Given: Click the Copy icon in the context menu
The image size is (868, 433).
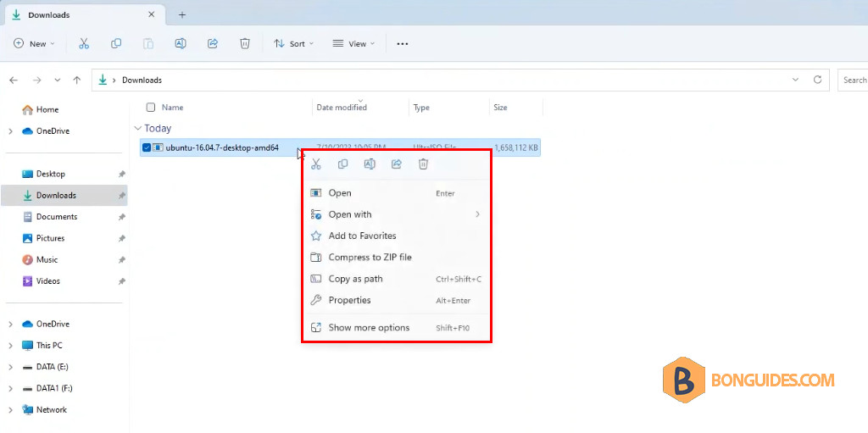Looking at the screenshot, I should (x=342, y=164).
